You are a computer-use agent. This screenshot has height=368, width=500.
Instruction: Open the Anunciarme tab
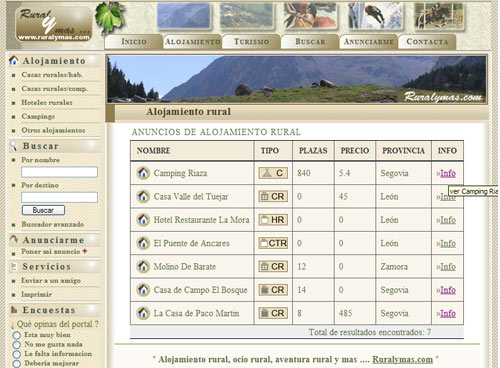coord(369,42)
